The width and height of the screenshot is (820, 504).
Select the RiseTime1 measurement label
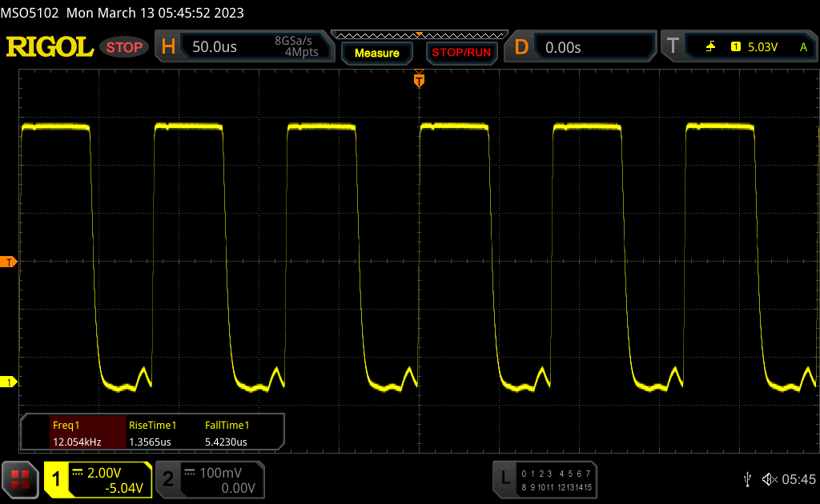(x=153, y=425)
